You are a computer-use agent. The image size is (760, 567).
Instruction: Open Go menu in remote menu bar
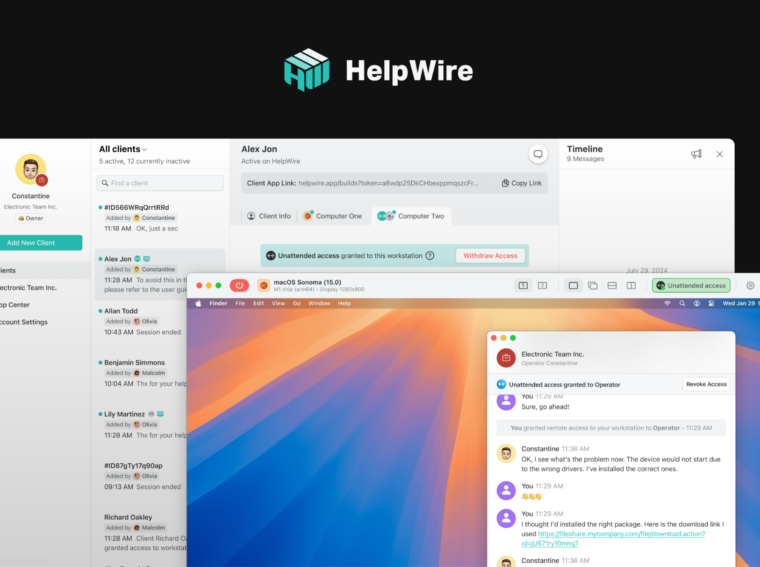coord(297,303)
